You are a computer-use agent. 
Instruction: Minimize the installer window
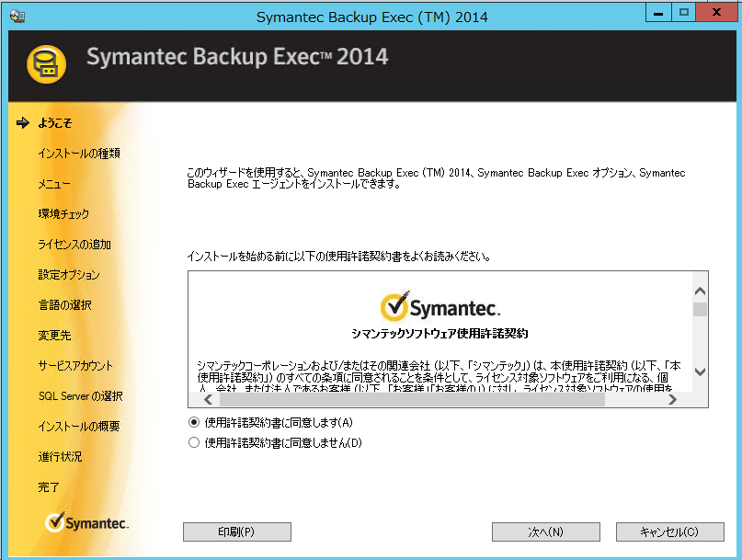(x=658, y=13)
